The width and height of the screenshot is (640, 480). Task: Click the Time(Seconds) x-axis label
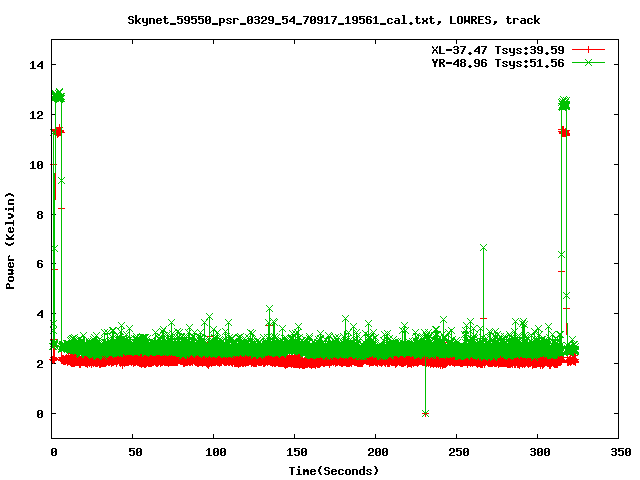coord(333,471)
